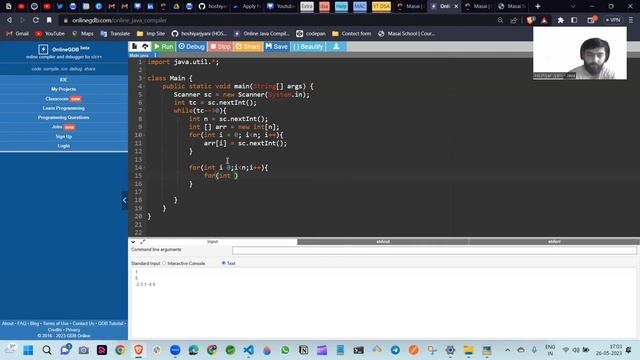Viewport: 640px width, 360px height.
Task: Click the upload file cloud icon
Action: click(x=145, y=47)
